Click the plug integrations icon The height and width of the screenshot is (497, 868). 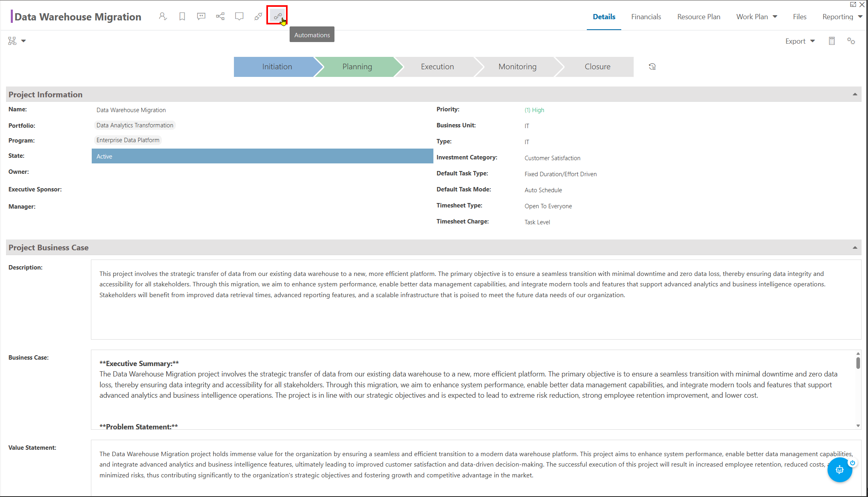point(258,16)
